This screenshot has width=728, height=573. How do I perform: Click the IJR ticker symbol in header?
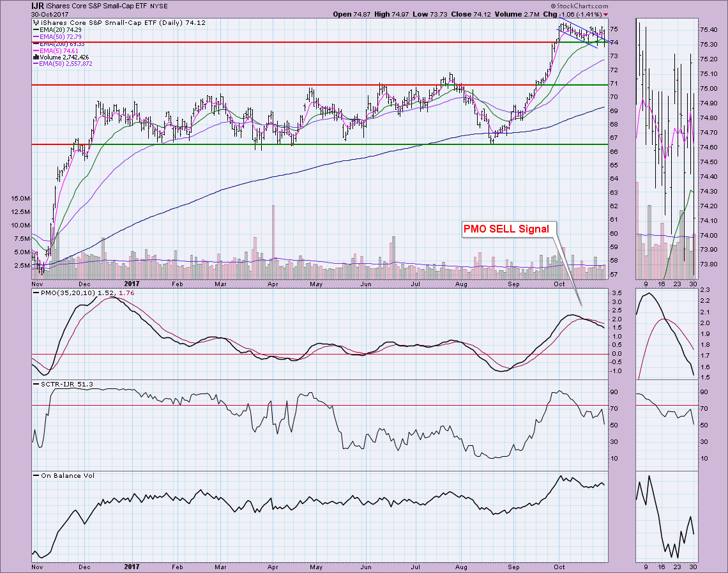coord(39,5)
